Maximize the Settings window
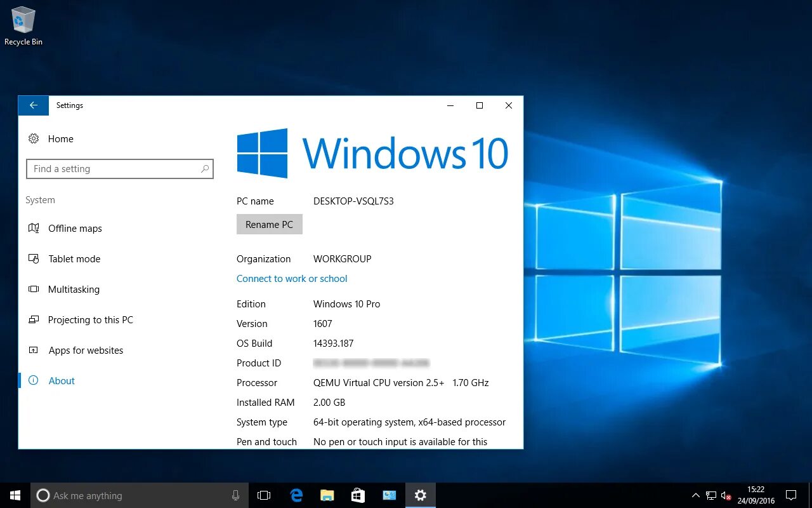This screenshot has width=812, height=508. tap(480, 105)
